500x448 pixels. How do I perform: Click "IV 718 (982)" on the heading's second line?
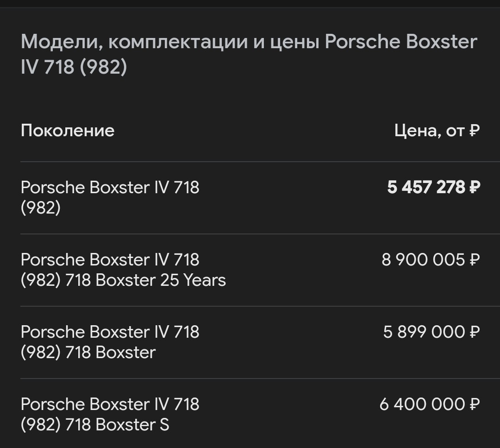pyautogui.click(x=74, y=67)
